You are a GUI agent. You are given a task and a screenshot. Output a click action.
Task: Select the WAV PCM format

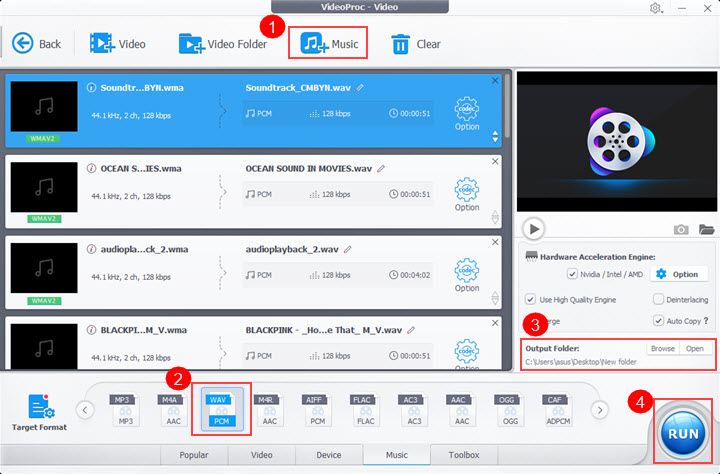click(222, 409)
